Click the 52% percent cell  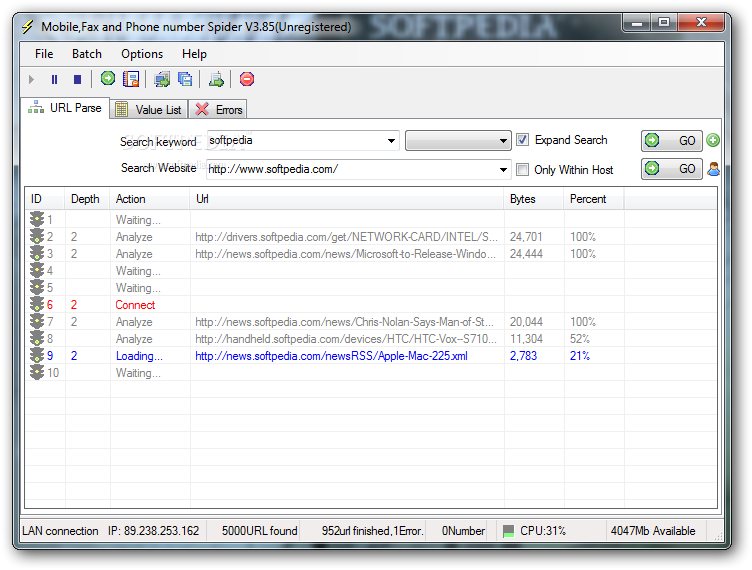tap(579, 339)
